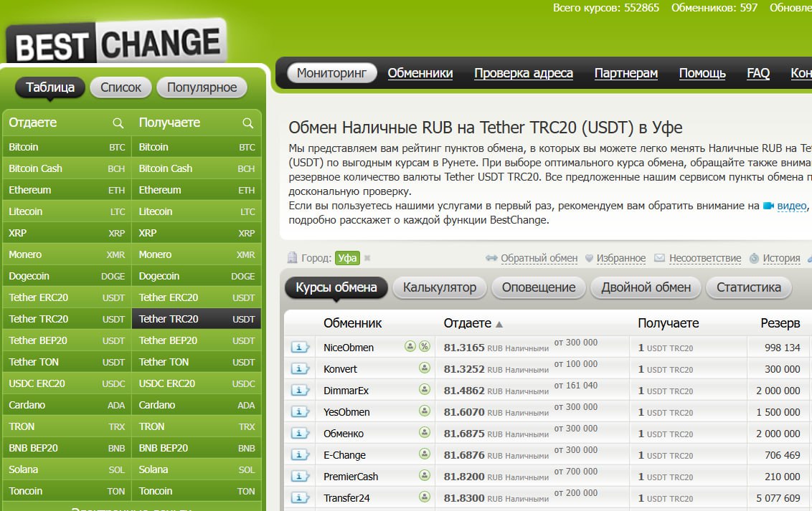Image resolution: width=812 pixels, height=511 pixels.
Task: Click the percent badge next to NiceObmen
Action: pos(425,347)
